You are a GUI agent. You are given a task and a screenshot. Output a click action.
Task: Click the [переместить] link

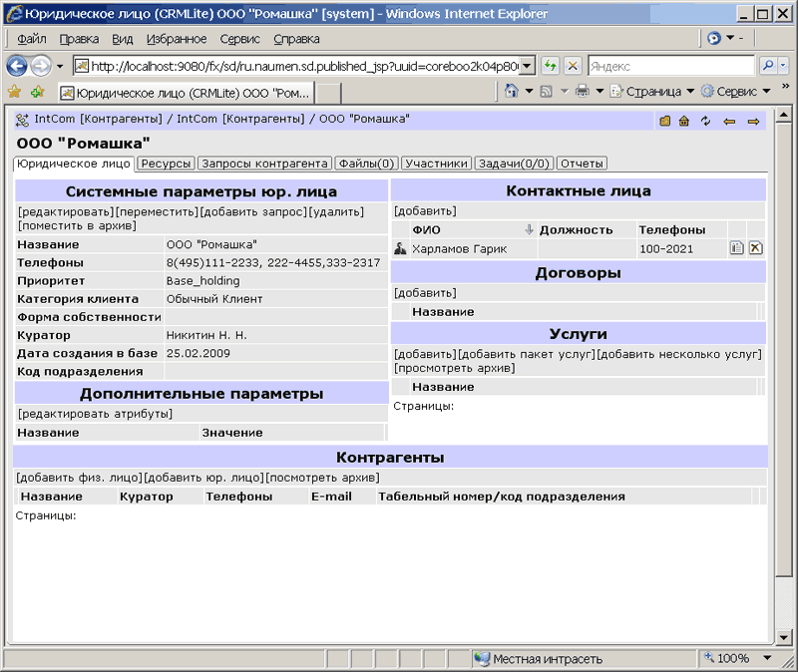click(x=158, y=211)
